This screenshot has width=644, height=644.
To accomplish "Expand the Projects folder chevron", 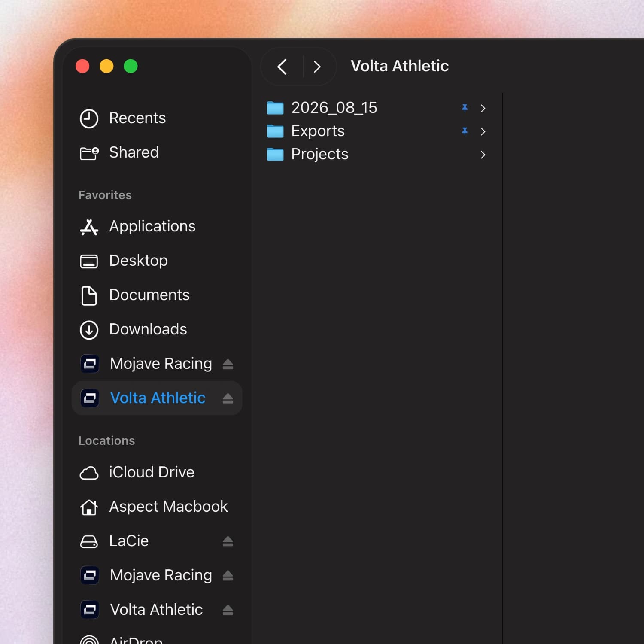I will pyautogui.click(x=483, y=155).
